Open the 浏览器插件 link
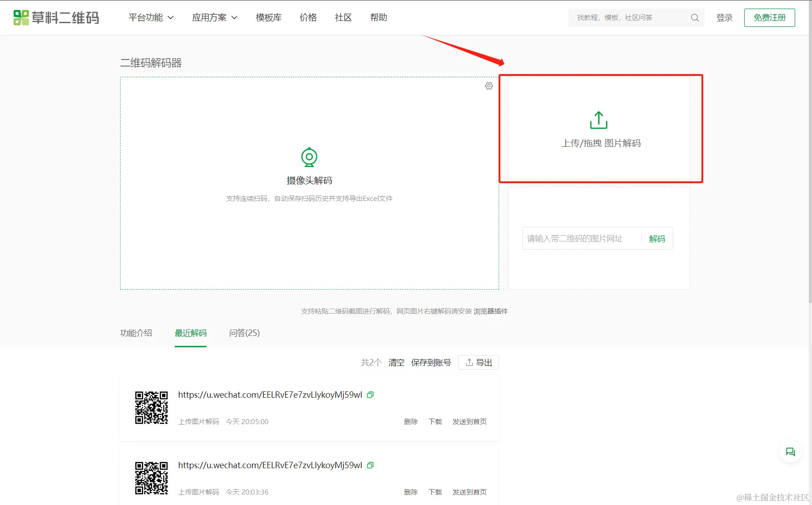 [x=490, y=311]
